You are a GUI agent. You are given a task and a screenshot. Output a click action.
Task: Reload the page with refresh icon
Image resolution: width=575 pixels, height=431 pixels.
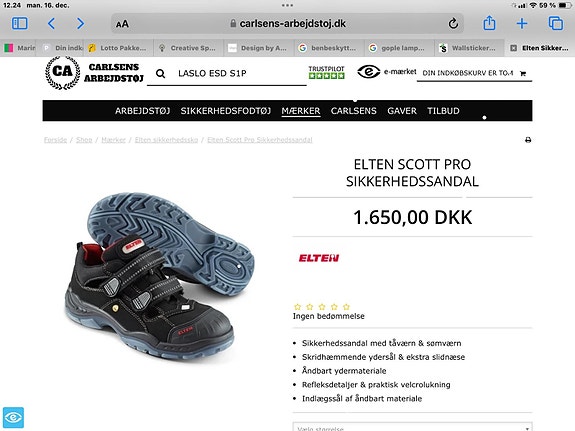(453, 23)
